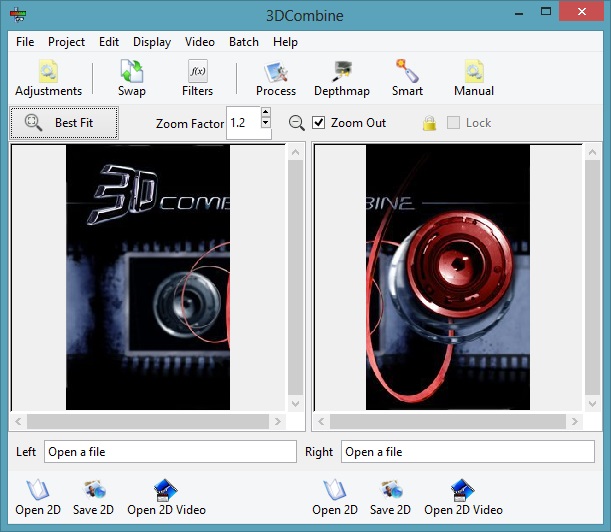The image size is (611, 532).
Task: Click the Right file path field
Action: coord(468,452)
